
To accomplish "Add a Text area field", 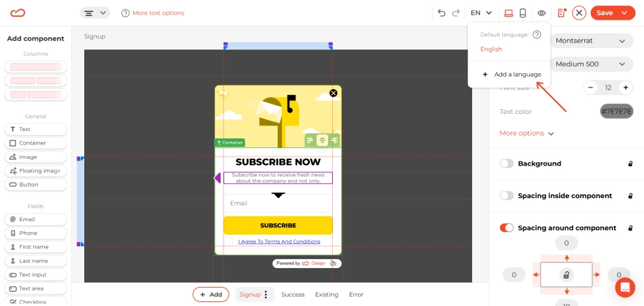I will pos(36,288).
